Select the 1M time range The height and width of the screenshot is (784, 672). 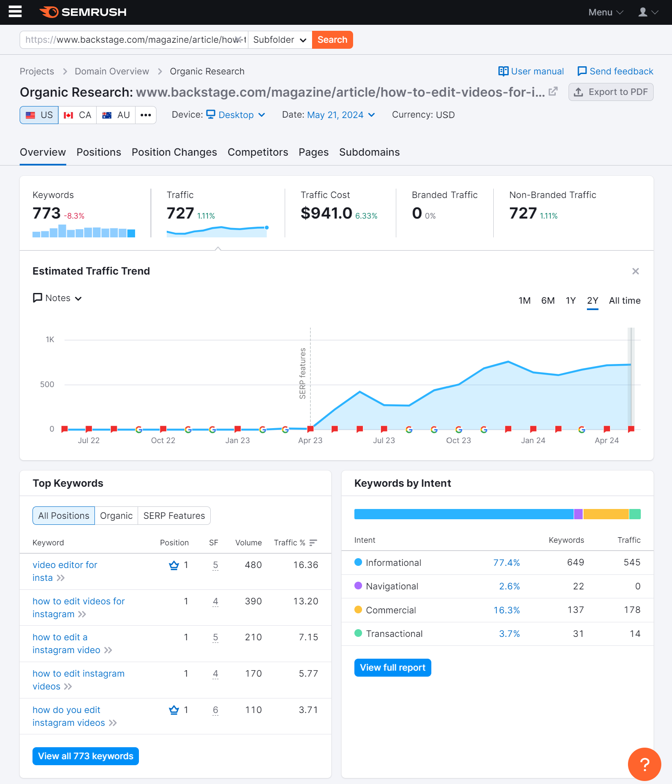[525, 301]
